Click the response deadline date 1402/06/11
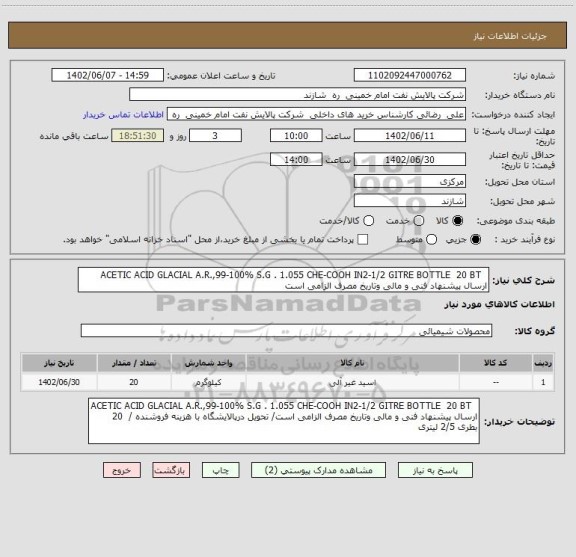This screenshot has height=557, width=576. pyautogui.click(x=410, y=136)
